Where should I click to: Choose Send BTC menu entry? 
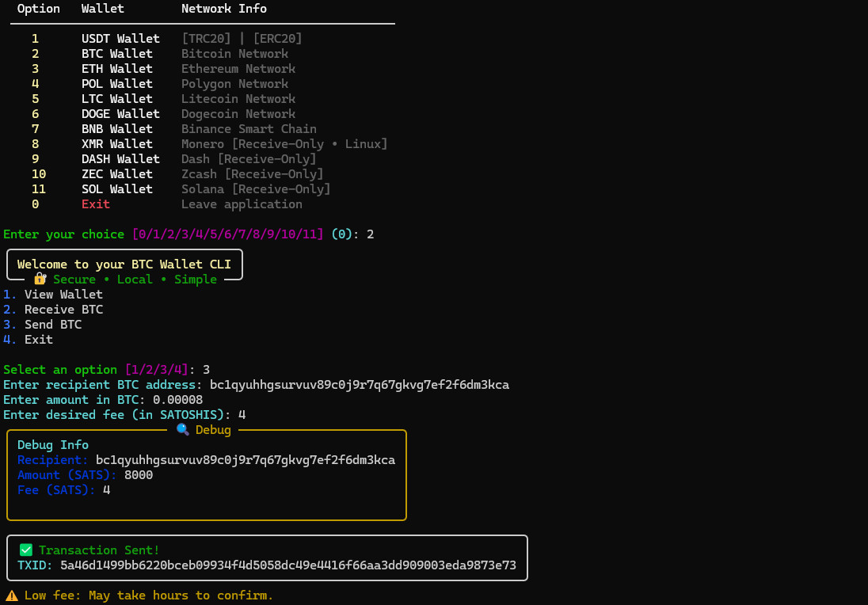click(52, 325)
